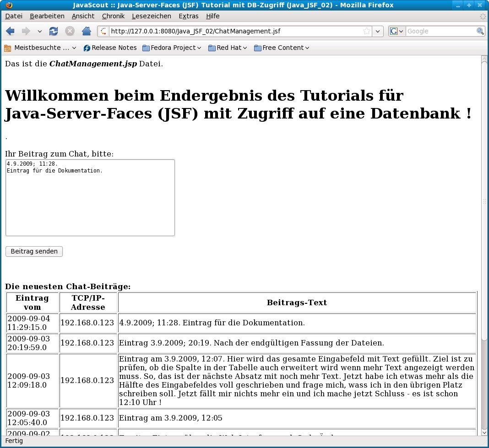
Task: Open the Red Hat bookmarks folder
Action: (x=228, y=48)
